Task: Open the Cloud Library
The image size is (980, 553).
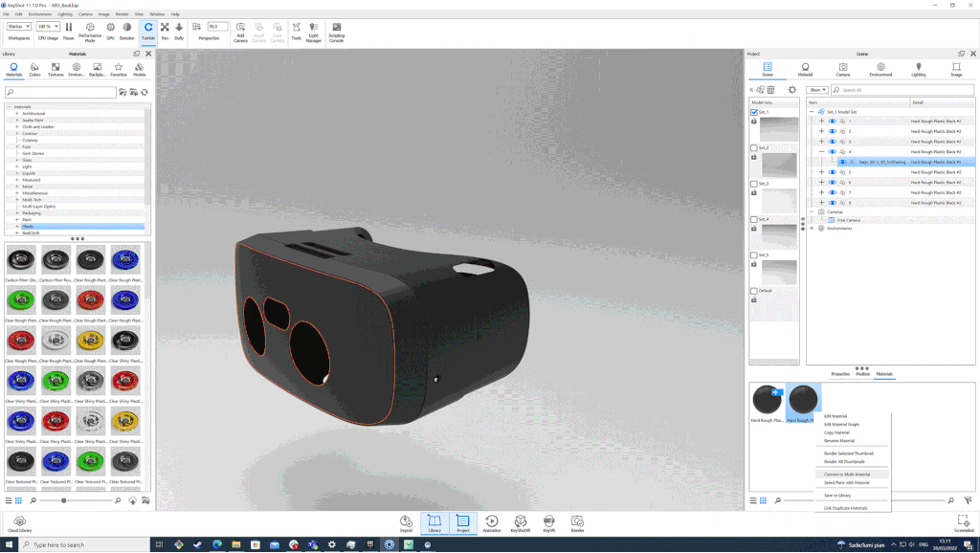Action: pos(19,522)
